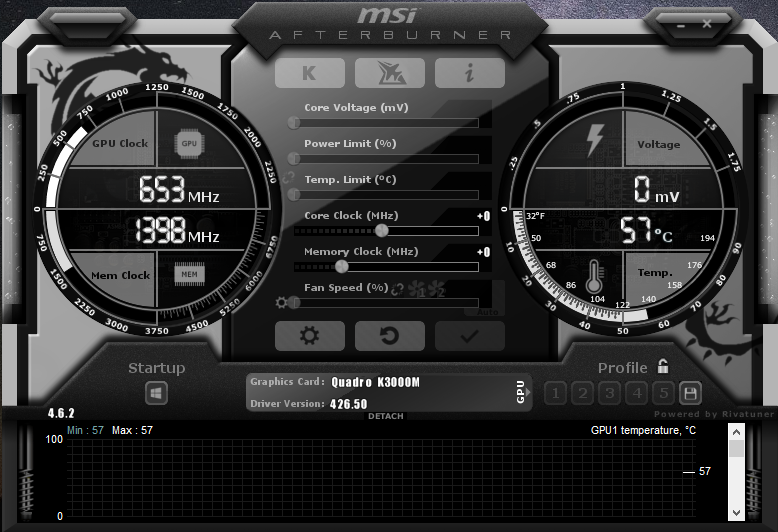Viewport: 778px width, 532px height.
Task: Click the lightning bolt voltage icon
Action: click(x=595, y=140)
